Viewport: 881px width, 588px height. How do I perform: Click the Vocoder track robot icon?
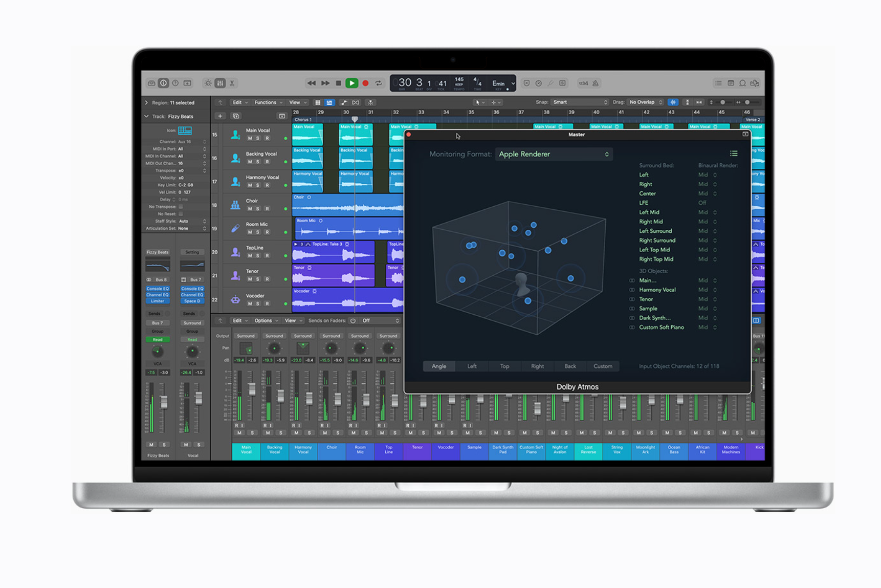235,299
